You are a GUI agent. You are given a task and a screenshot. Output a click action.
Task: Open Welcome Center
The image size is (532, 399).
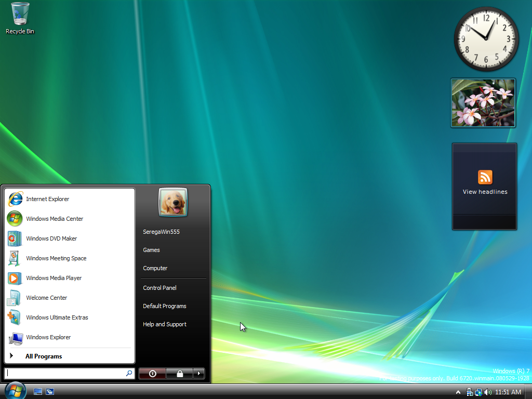pos(46,298)
